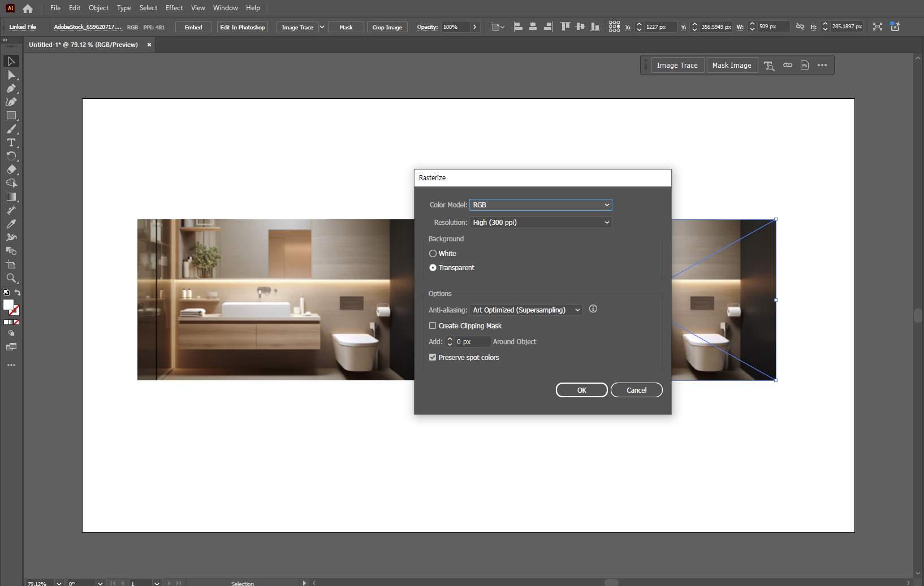Open the Object menu
The height and width of the screenshot is (586, 924).
pyautogui.click(x=98, y=8)
